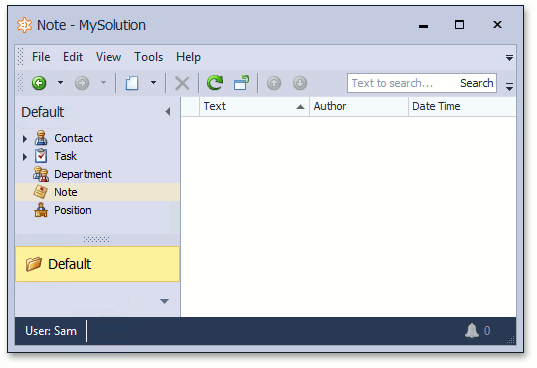Click the MySolution app icon in title bar
The height and width of the screenshot is (368, 537).
point(25,25)
